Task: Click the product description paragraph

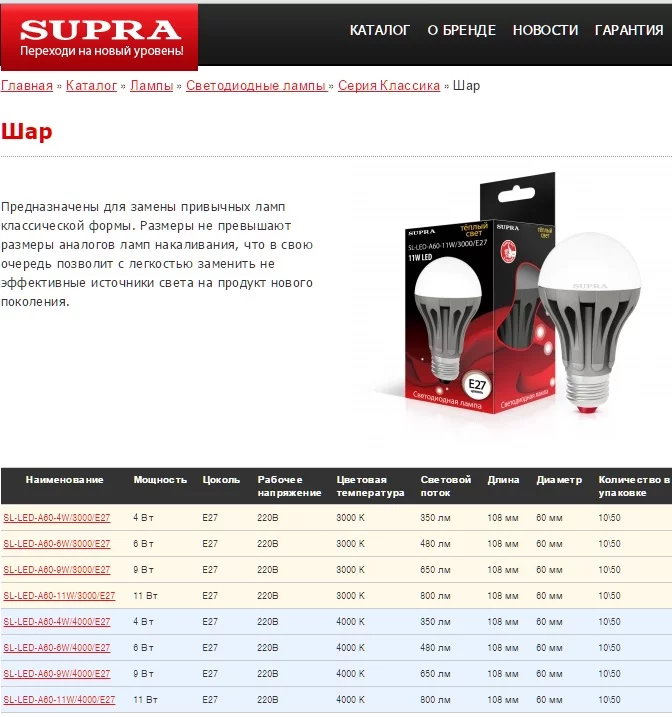Action: pos(157,254)
